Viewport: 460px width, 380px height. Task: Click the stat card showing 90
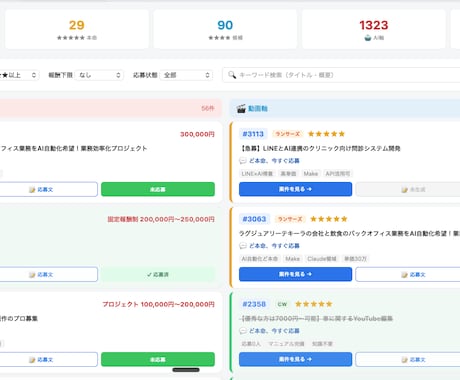pyautogui.click(x=225, y=29)
